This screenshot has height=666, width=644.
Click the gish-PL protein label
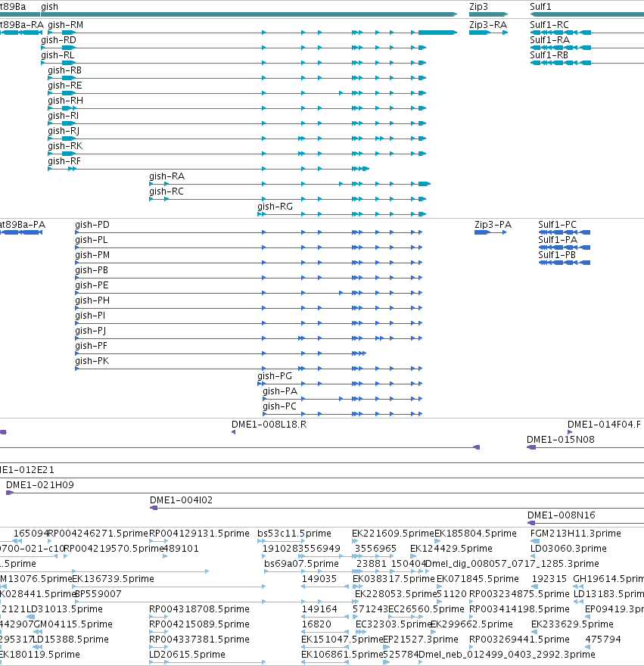coord(92,240)
